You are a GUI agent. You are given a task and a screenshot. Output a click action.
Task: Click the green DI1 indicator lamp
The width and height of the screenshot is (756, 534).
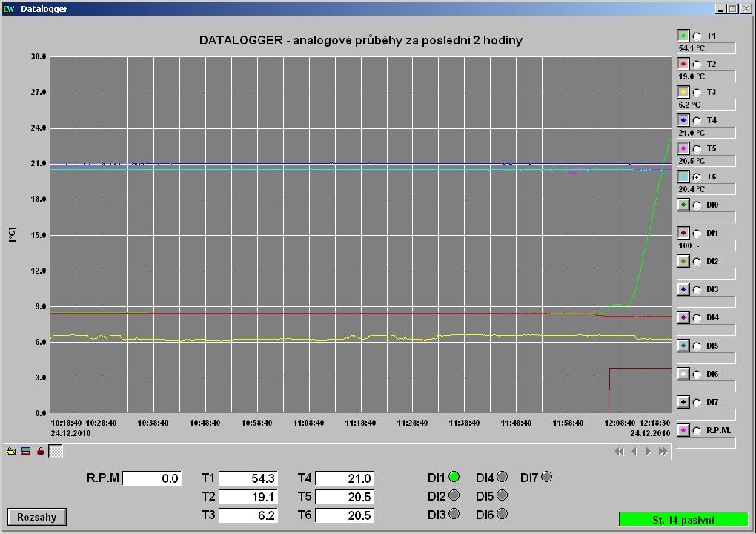point(454,477)
